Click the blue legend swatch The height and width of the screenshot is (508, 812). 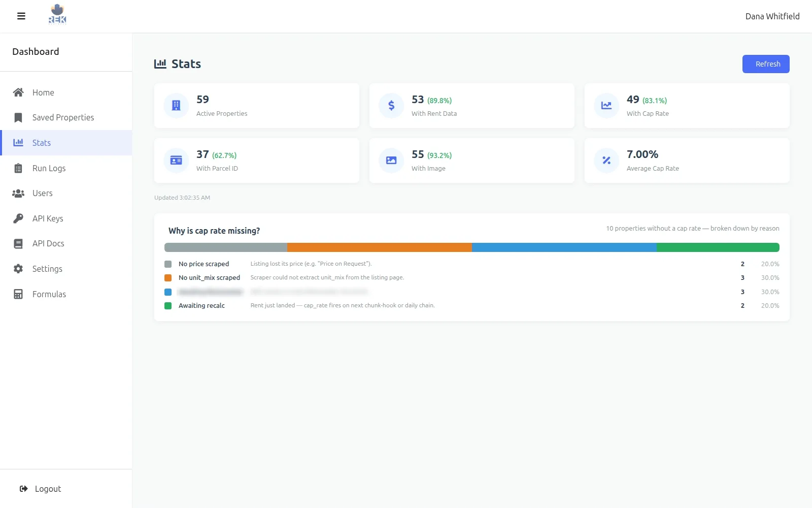[168, 292]
